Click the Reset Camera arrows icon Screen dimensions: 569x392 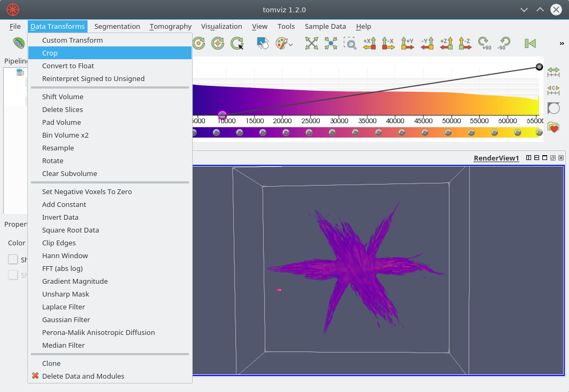click(x=311, y=44)
